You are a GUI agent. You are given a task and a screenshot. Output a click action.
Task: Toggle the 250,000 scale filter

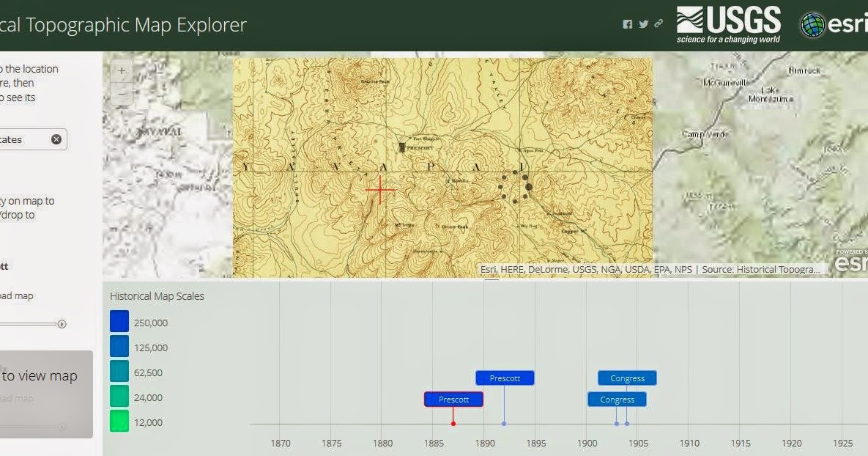(x=119, y=320)
